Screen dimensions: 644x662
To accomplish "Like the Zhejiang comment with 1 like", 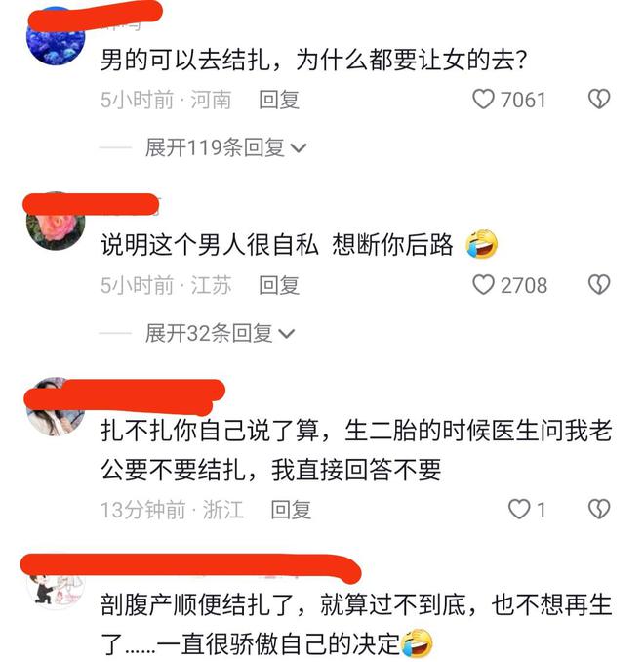I will tap(519, 509).
